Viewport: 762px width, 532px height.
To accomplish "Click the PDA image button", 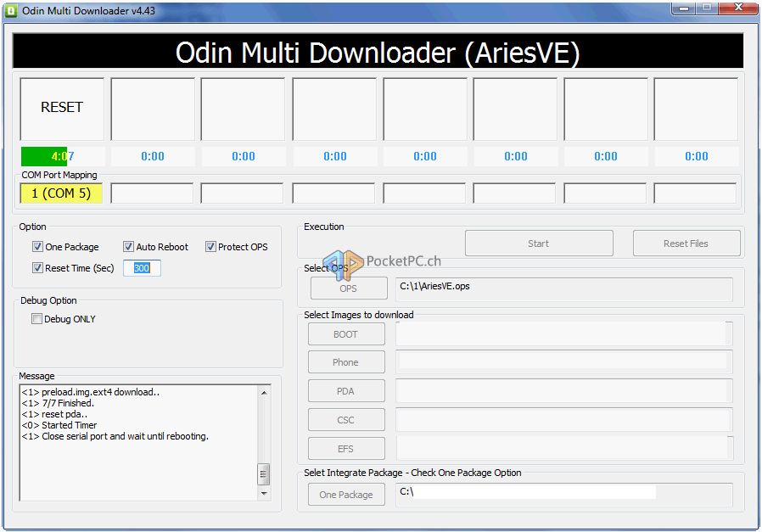I will 346,391.
